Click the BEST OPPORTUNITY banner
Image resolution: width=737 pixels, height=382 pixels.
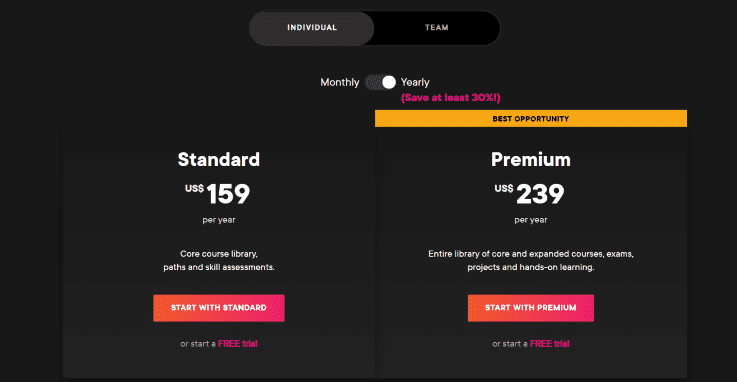point(531,118)
